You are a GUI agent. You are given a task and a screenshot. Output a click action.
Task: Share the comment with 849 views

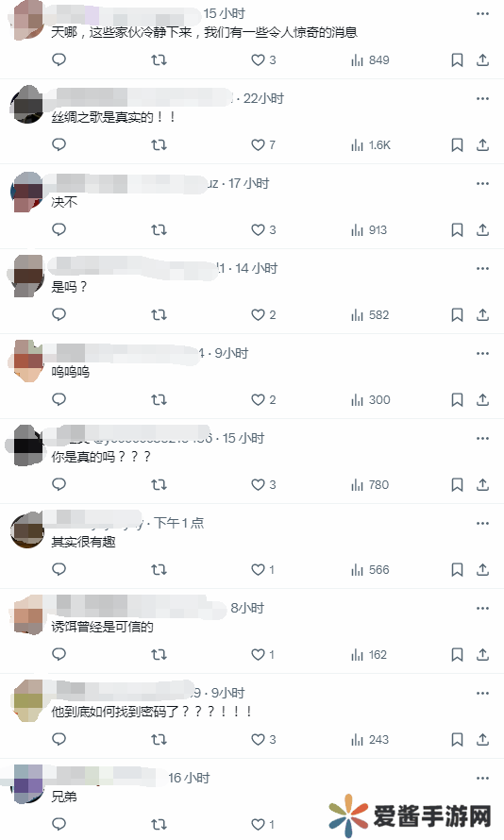pyautogui.click(x=482, y=60)
